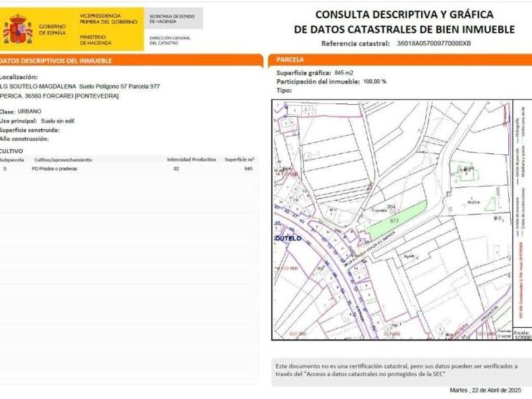532x399 pixels.
Task: Click the 'Subparcela' column header
Action: point(12,160)
